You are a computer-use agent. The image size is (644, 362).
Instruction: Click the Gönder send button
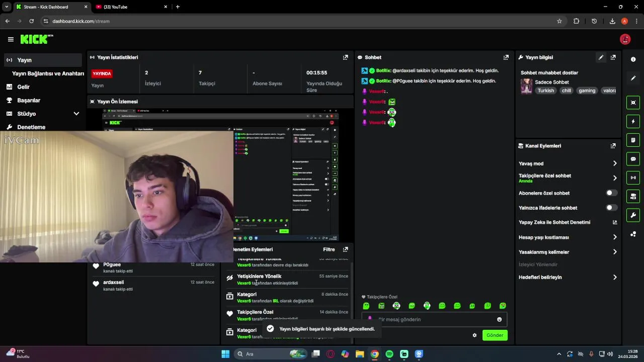pyautogui.click(x=495, y=335)
